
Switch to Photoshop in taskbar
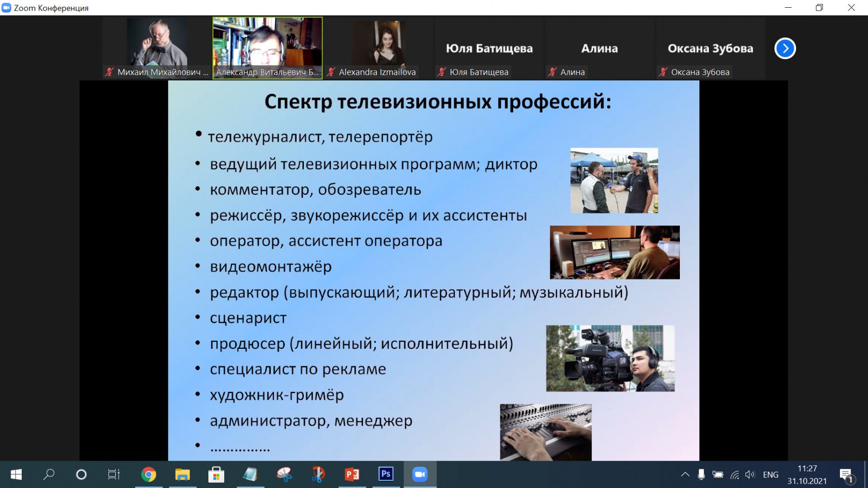(386, 475)
